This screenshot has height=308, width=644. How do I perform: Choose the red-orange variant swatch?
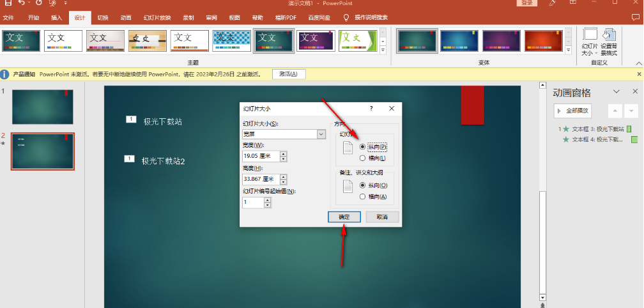pos(543,41)
